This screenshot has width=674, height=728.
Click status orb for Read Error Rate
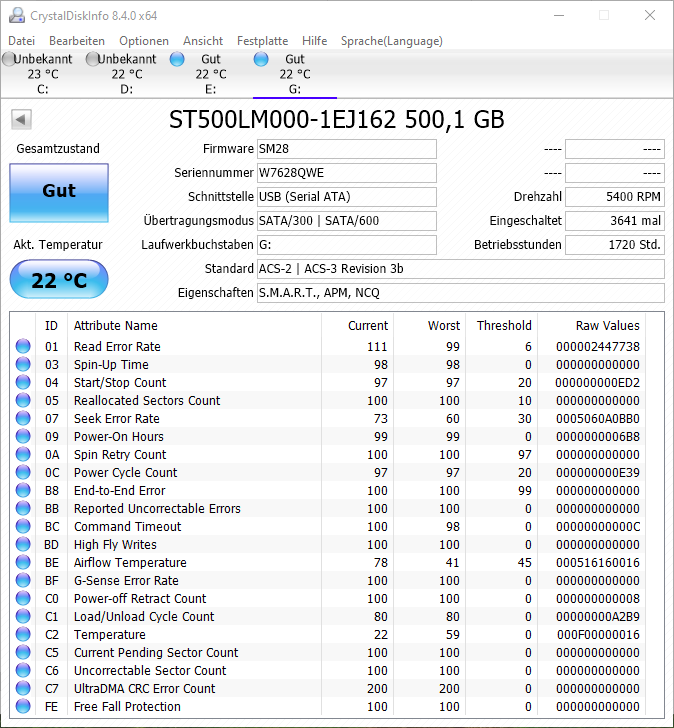[23, 346]
